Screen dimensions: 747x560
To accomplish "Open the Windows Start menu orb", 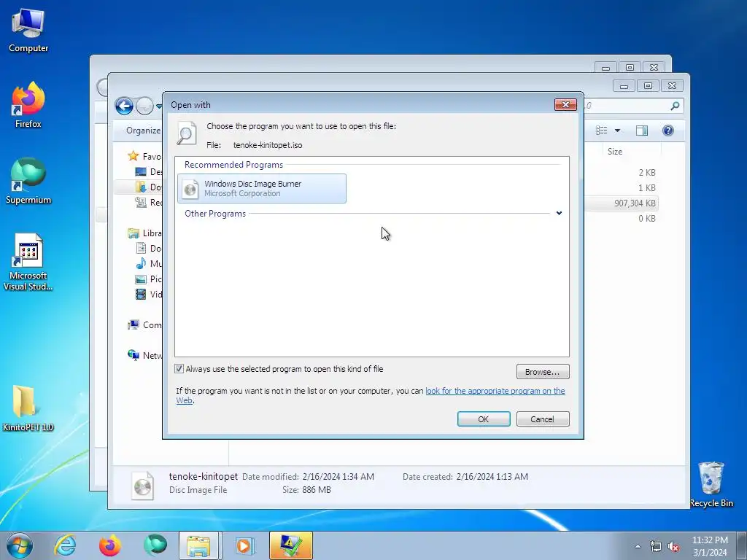I will pos(20,545).
